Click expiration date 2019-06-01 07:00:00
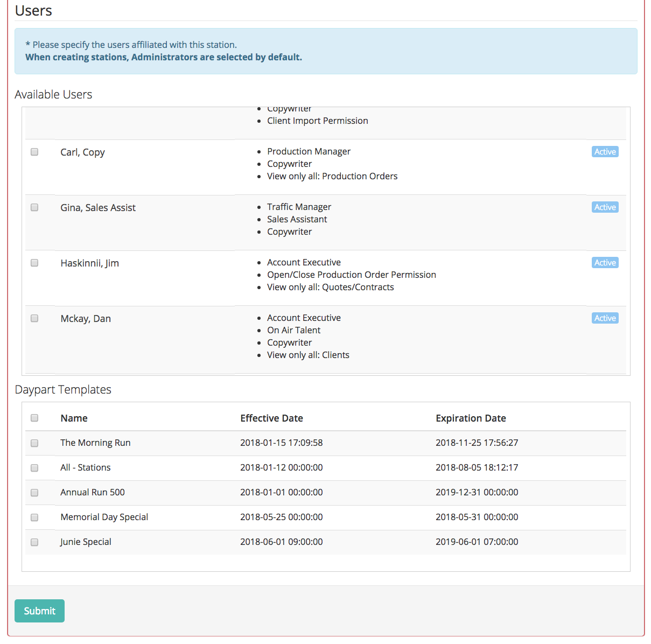The height and width of the screenshot is (644, 651). pos(477,542)
